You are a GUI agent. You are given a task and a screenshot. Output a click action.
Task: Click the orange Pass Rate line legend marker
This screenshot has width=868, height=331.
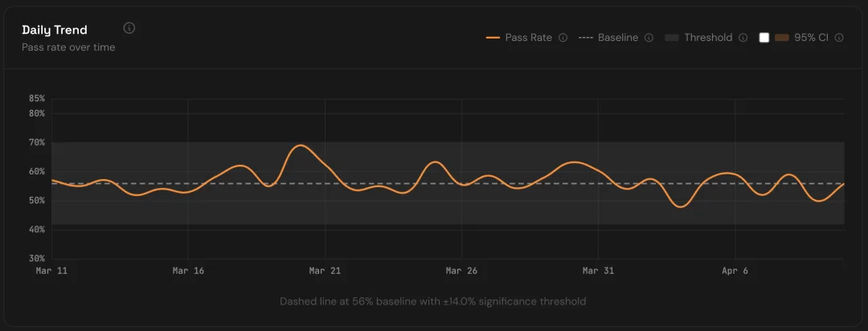493,38
